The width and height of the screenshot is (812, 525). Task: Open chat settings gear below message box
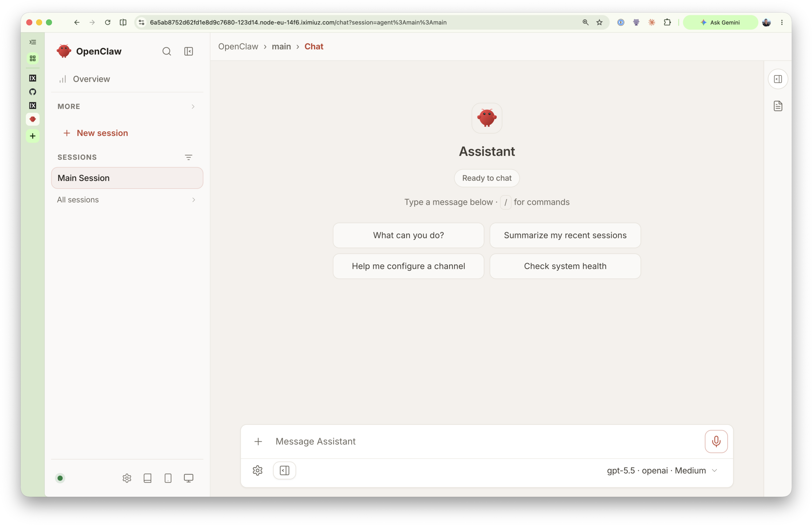257,470
